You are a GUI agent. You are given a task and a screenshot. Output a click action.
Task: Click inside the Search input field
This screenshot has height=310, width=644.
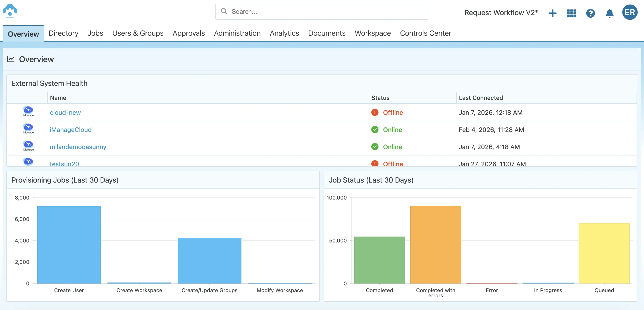coord(300,12)
